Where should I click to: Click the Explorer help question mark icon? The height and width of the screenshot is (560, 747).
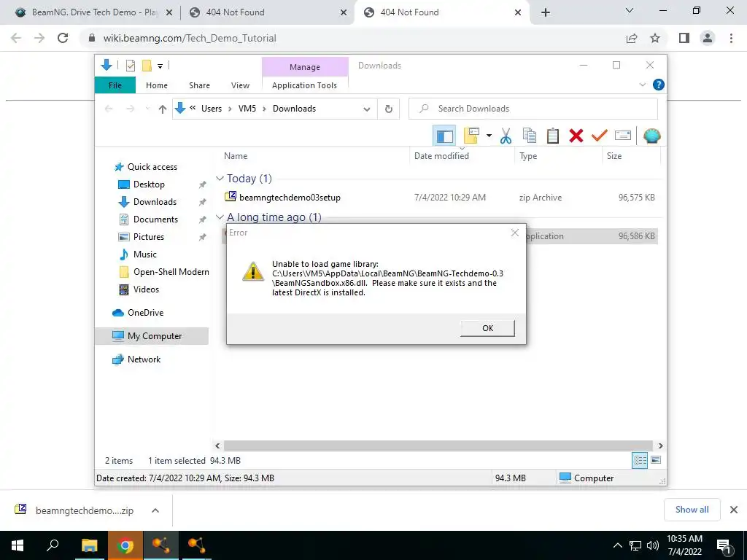(659, 85)
